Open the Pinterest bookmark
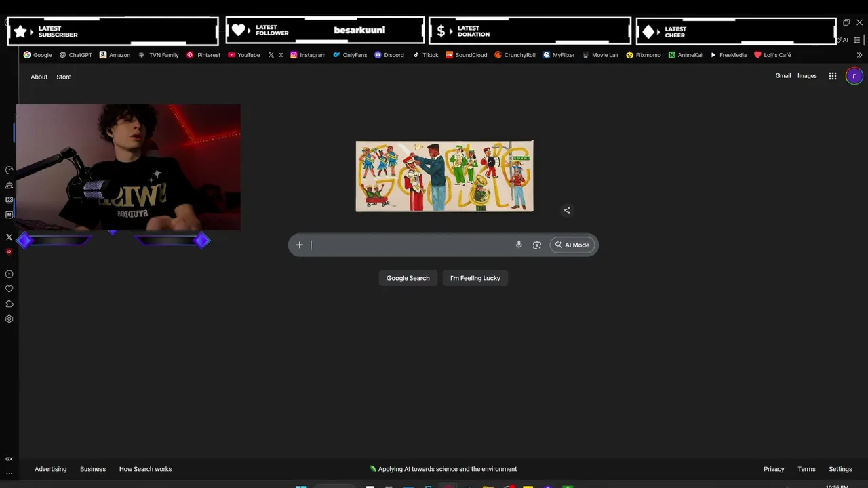The image size is (868, 488). pos(203,55)
